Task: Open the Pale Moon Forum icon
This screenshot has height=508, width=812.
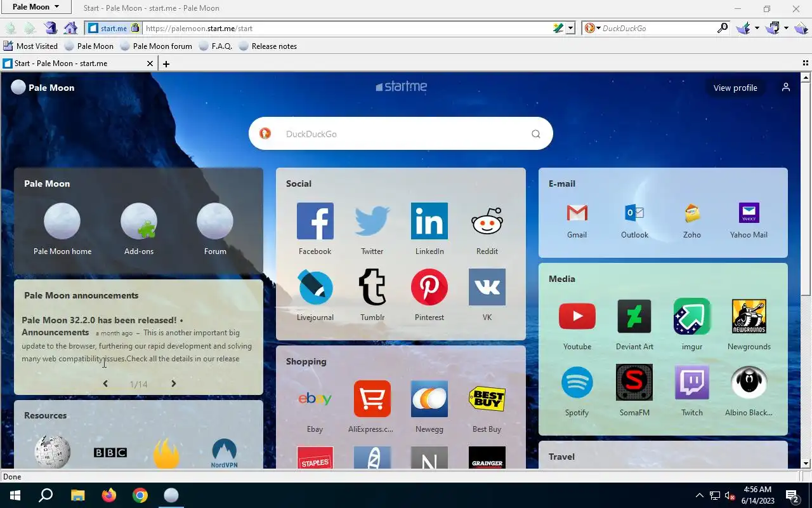Action: pyautogui.click(x=215, y=221)
